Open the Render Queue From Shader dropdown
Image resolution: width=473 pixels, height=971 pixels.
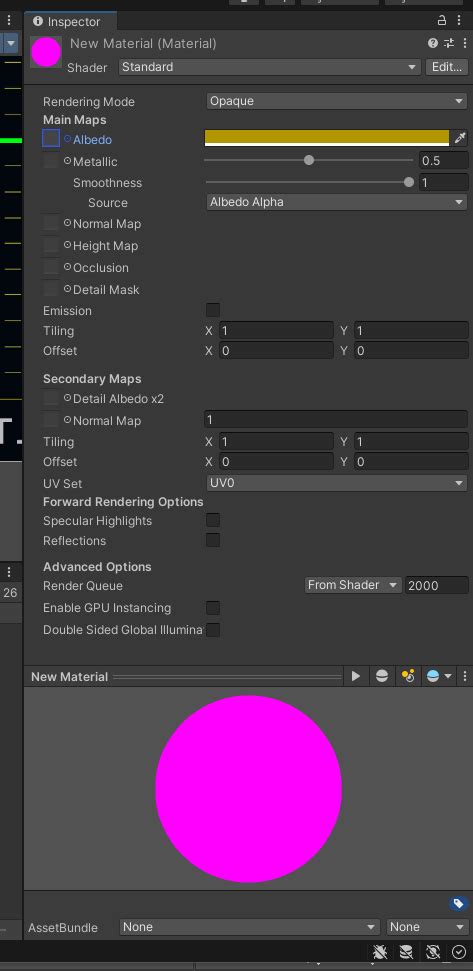pyautogui.click(x=353, y=585)
